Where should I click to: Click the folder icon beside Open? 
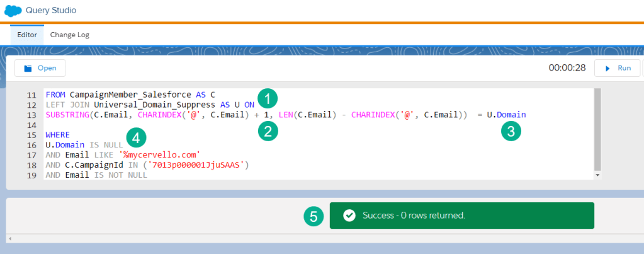[28, 68]
